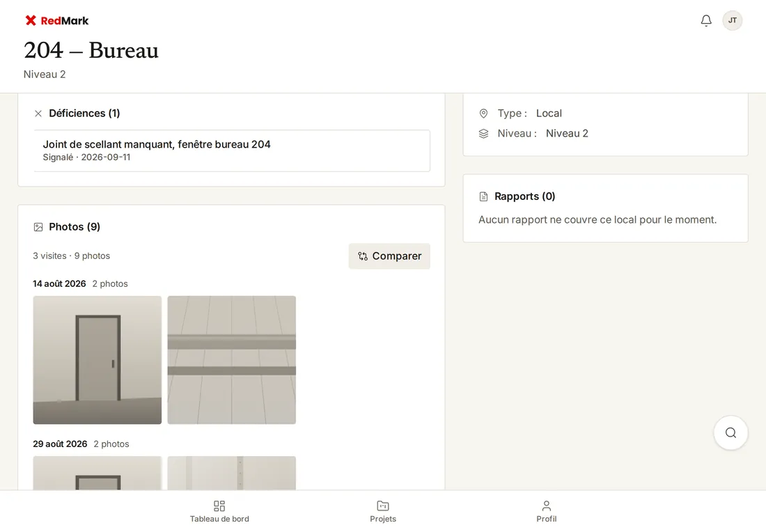This screenshot has height=532, width=766.
Task: Click the floating search magnifier button
Action: point(730,433)
